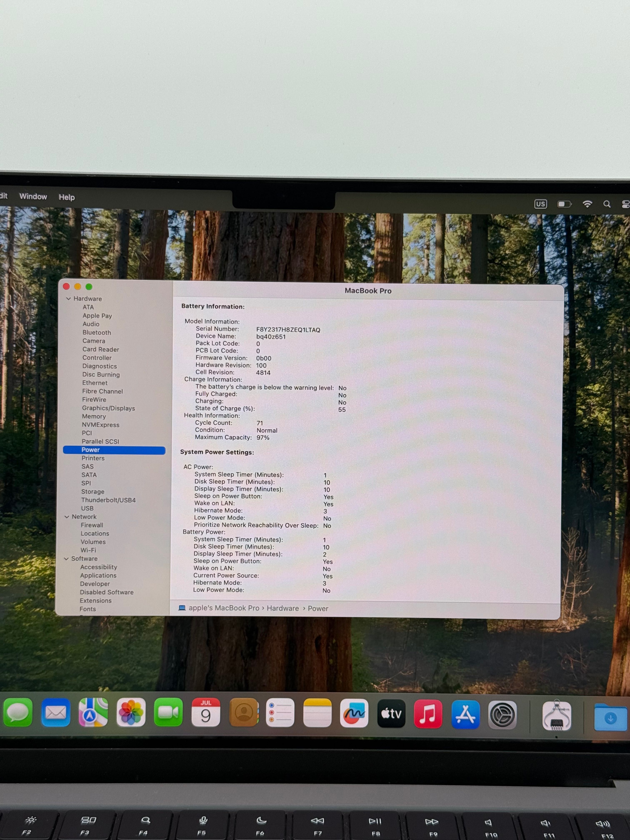Open the Window menu

click(33, 196)
